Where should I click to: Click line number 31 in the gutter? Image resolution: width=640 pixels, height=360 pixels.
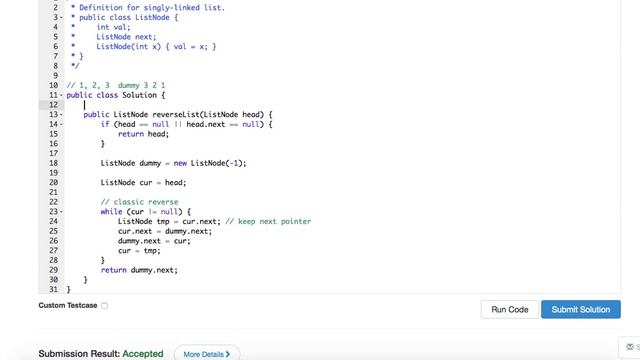pyautogui.click(x=53, y=289)
